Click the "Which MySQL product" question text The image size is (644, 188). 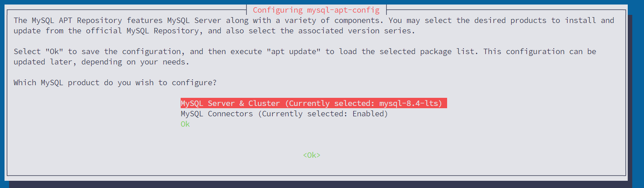115,83
